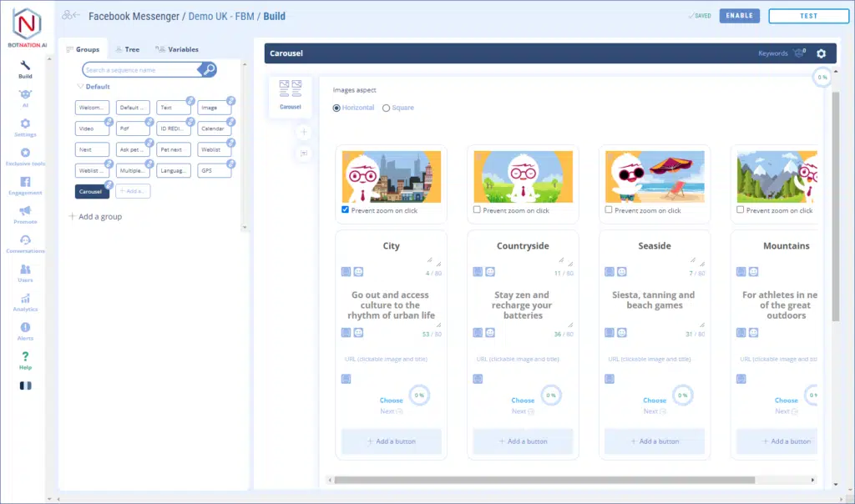Switch to the Tree tab
This screenshot has width=855, height=504.
click(128, 49)
